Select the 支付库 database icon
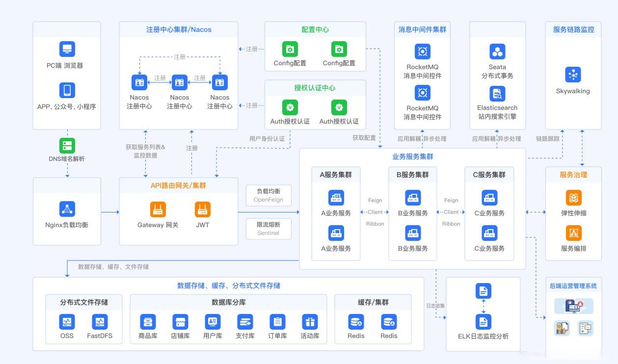Screen dimensions: 618x364 point(245,322)
